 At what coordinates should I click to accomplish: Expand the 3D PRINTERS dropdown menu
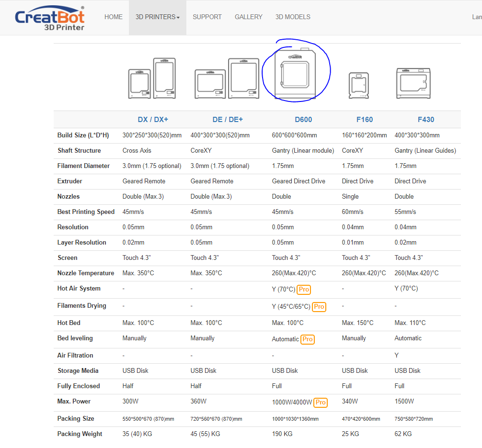(157, 17)
